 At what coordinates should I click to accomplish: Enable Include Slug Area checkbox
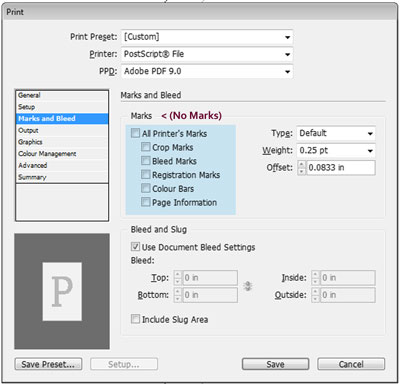[135, 319]
